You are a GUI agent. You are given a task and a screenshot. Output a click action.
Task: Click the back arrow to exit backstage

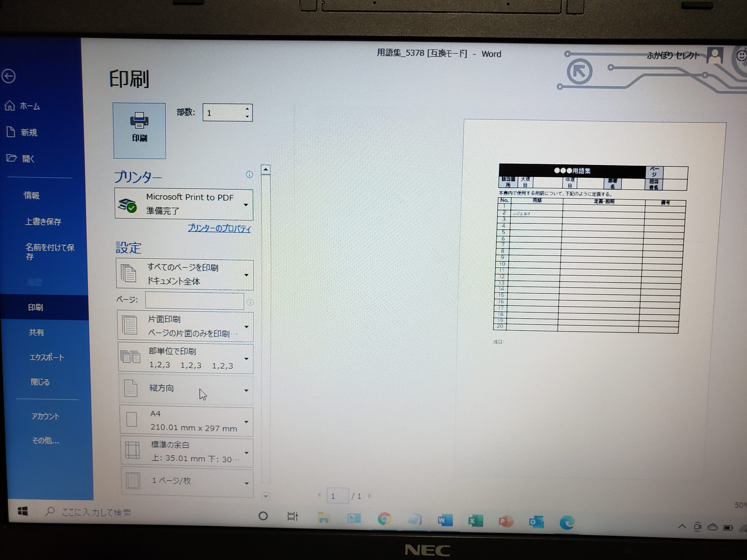coord(8,76)
